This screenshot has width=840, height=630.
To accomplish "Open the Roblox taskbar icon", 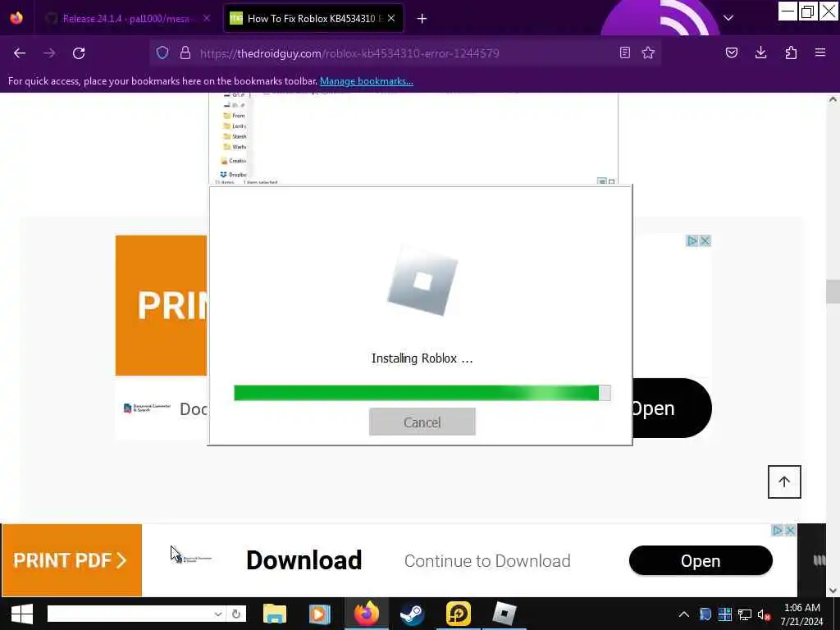I will 504,614.
